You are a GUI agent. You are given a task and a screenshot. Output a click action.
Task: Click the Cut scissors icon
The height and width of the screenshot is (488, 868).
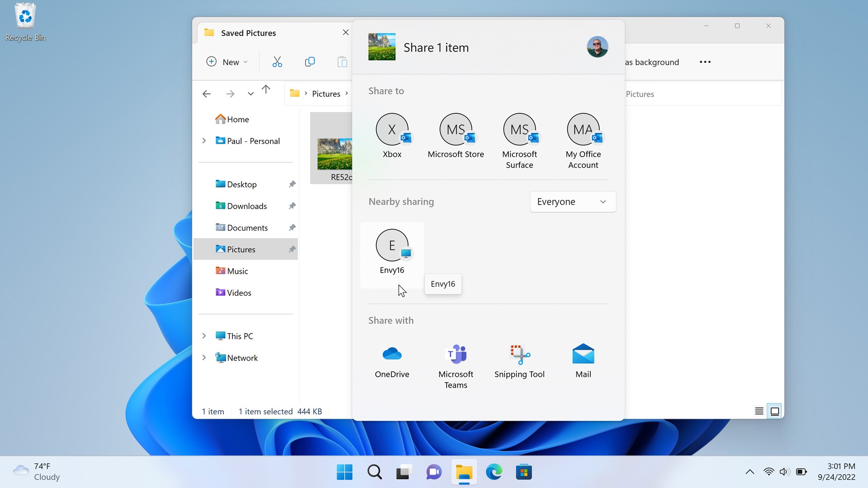(277, 62)
